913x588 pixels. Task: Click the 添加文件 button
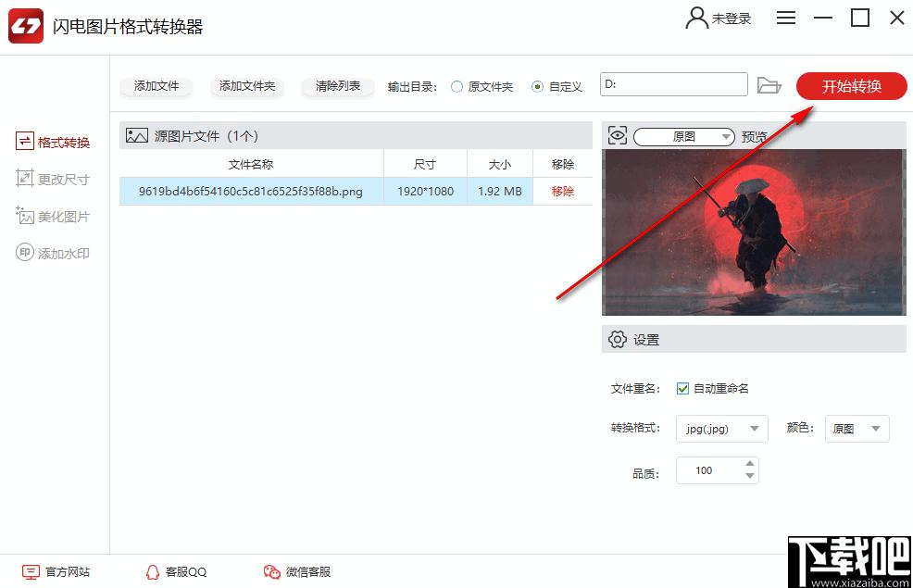pyautogui.click(x=156, y=86)
